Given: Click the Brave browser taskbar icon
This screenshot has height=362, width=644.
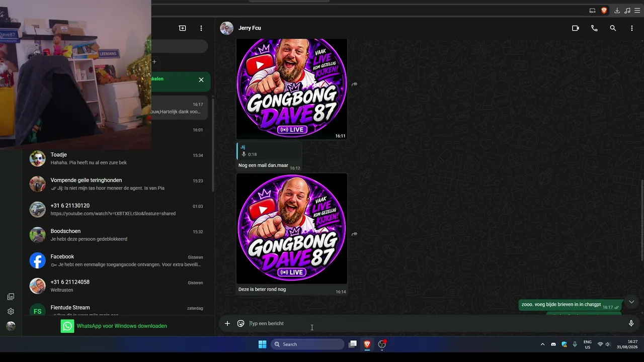Looking at the screenshot, I should click(x=367, y=344).
